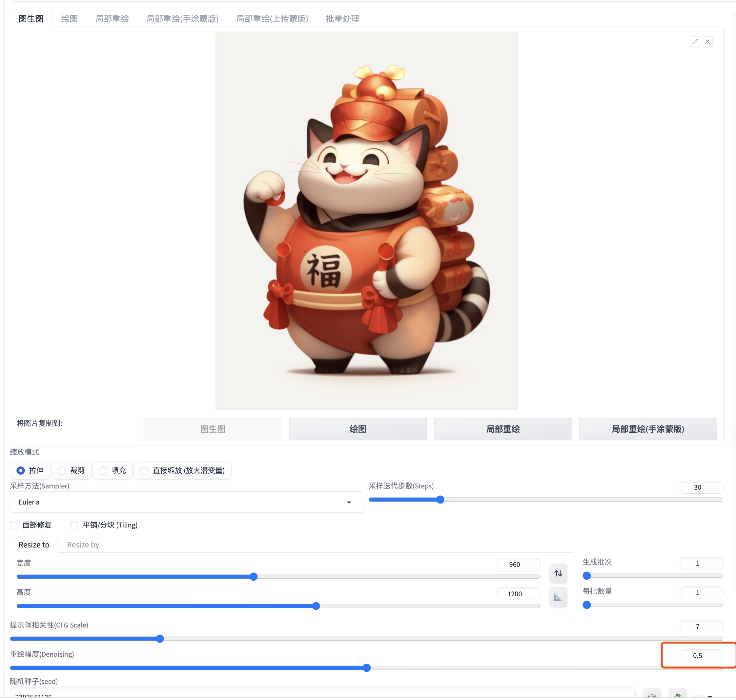Viewport: 736px width, 700px height.
Task: Click the Steps value field showing 30
Action: click(x=701, y=487)
